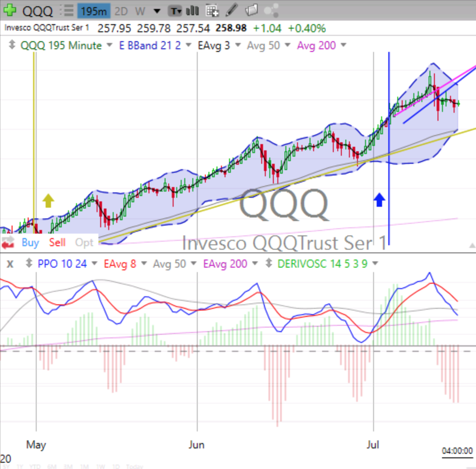Select the text annotation tool

[174, 11]
